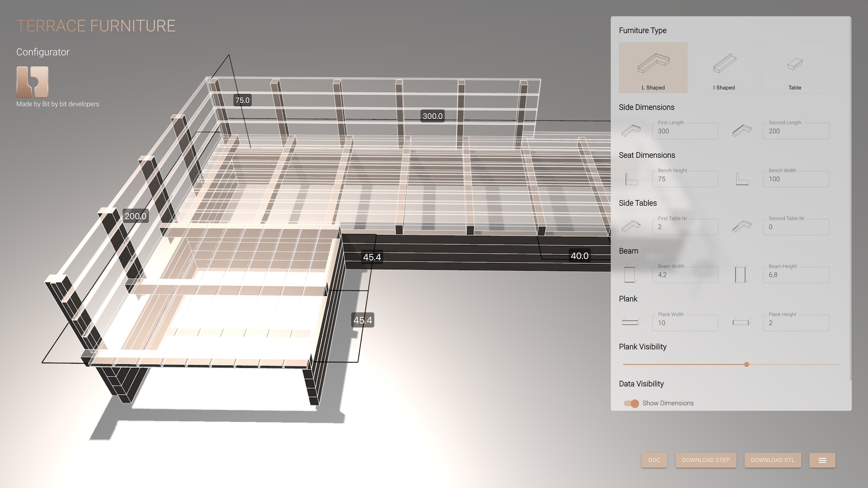Screen dimensions: 868x488
Task: Click the Second Table Nr icon
Action: 742,226
